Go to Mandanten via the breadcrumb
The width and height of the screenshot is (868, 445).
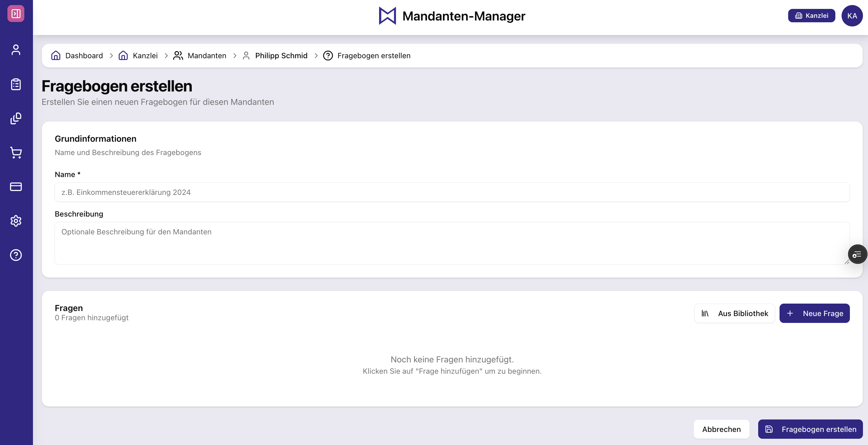[x=207, y=56]
